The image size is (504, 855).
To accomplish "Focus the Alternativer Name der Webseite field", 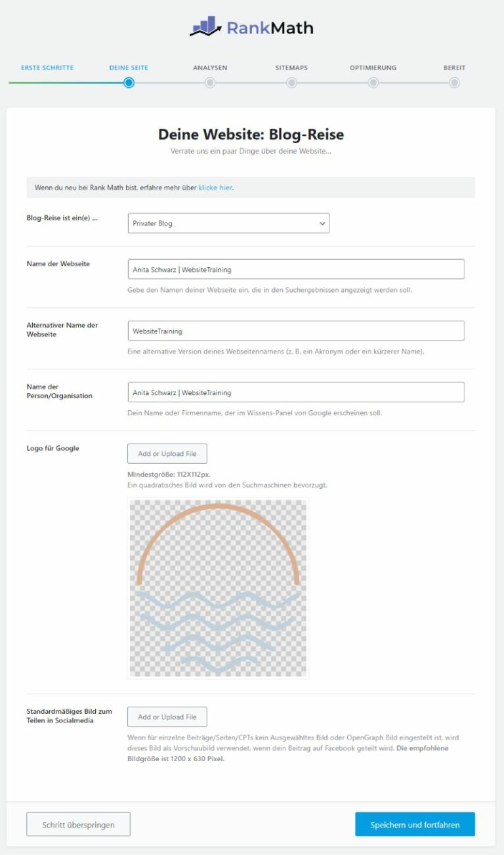I will [296, 331].
